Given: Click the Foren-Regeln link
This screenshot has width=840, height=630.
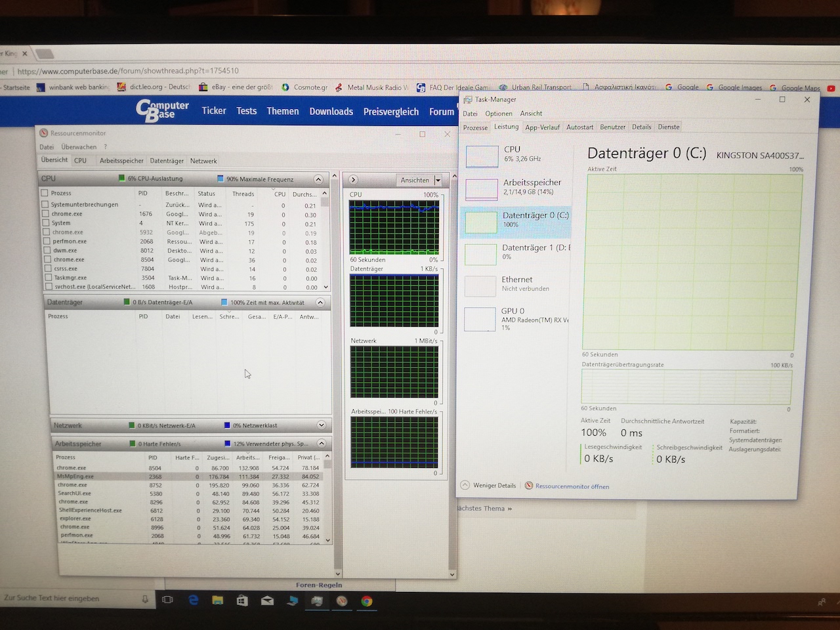Looking at the screenshot, I should pos(319,585).
